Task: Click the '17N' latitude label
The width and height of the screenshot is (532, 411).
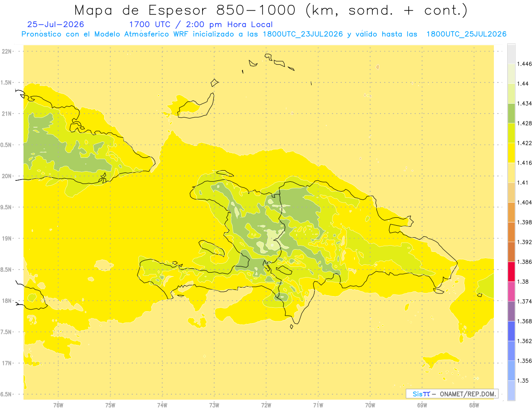Action: (7, 363)
